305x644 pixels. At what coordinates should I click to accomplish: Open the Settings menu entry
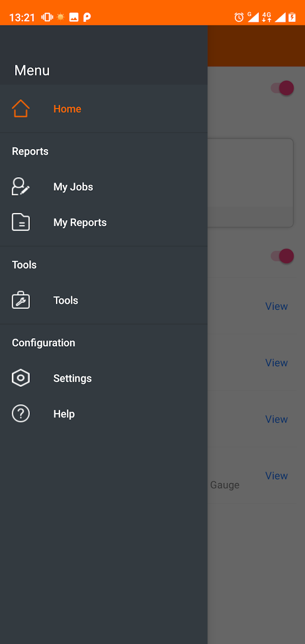click(72, 378)
